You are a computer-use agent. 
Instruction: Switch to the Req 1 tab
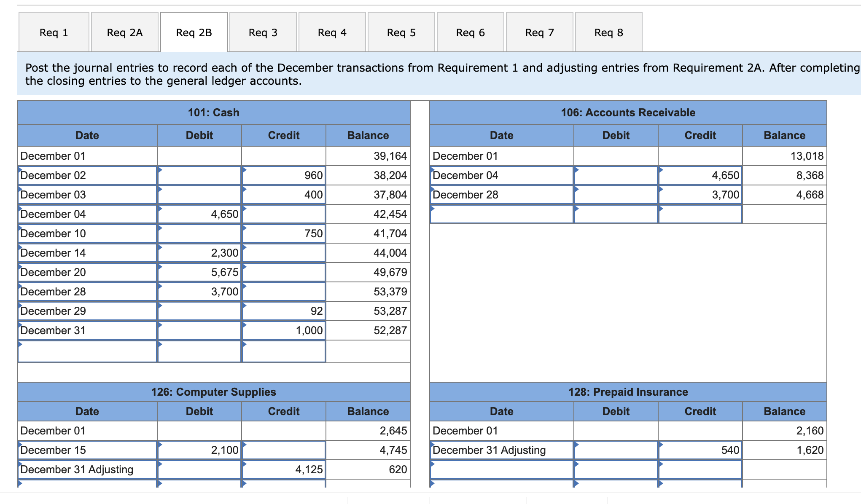click(54, 32)
